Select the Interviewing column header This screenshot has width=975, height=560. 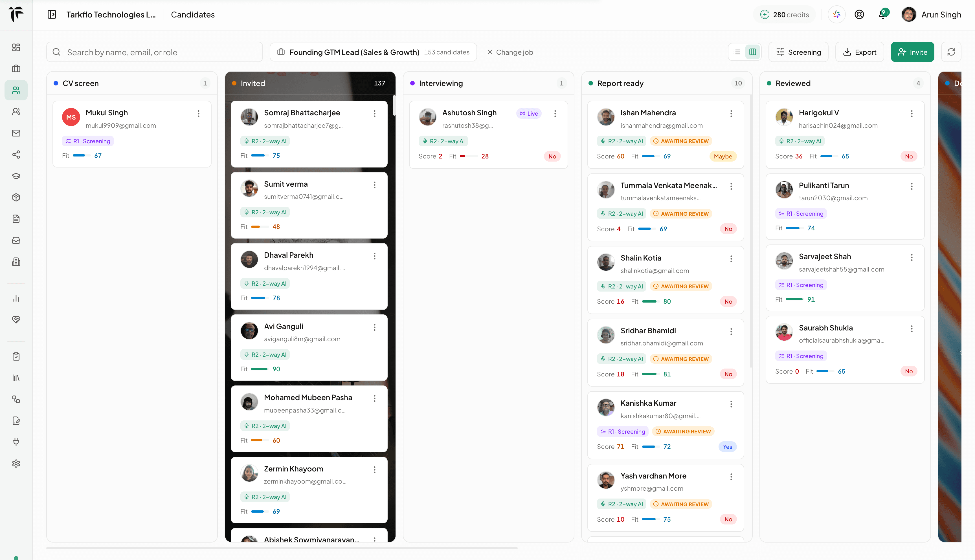pos(488,83)
